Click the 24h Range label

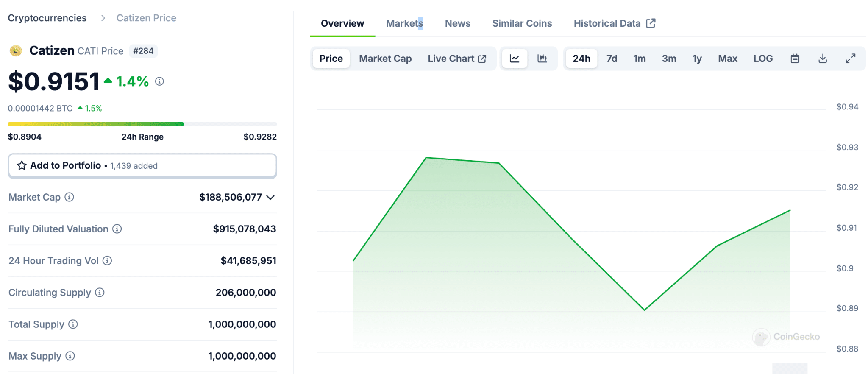click(x=142, y=137)
